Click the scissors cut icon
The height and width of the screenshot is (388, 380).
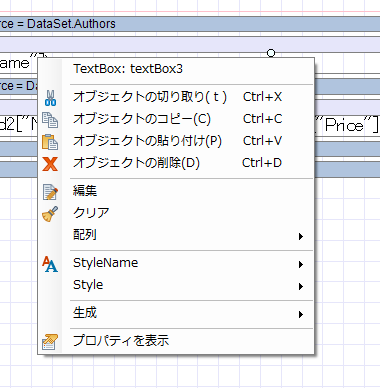50,98
